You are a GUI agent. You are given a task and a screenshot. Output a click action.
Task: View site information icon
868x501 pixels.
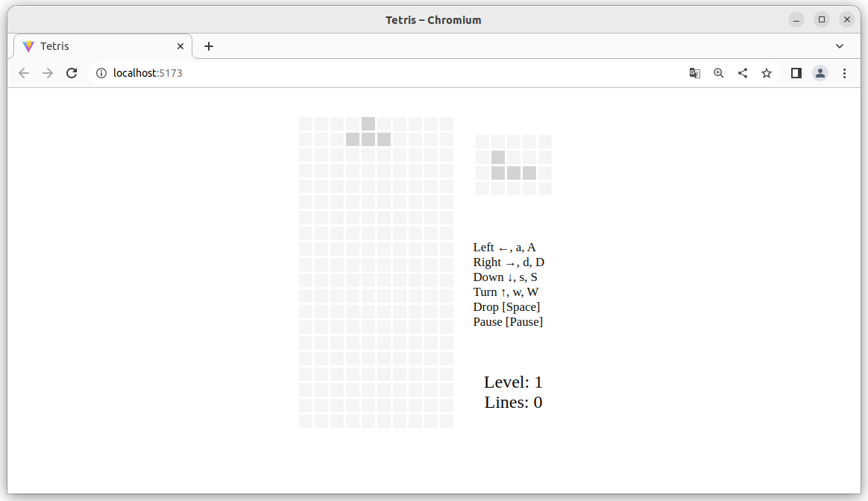101,73
